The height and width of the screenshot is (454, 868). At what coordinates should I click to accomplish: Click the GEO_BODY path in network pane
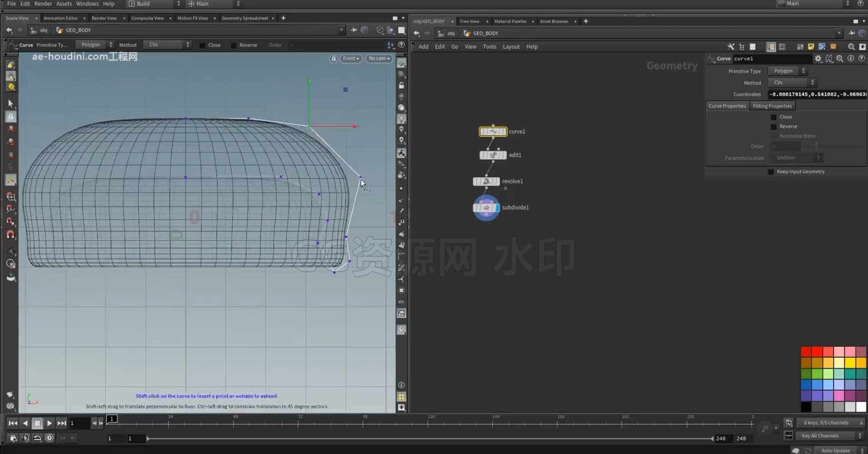(x=486, y=33)
